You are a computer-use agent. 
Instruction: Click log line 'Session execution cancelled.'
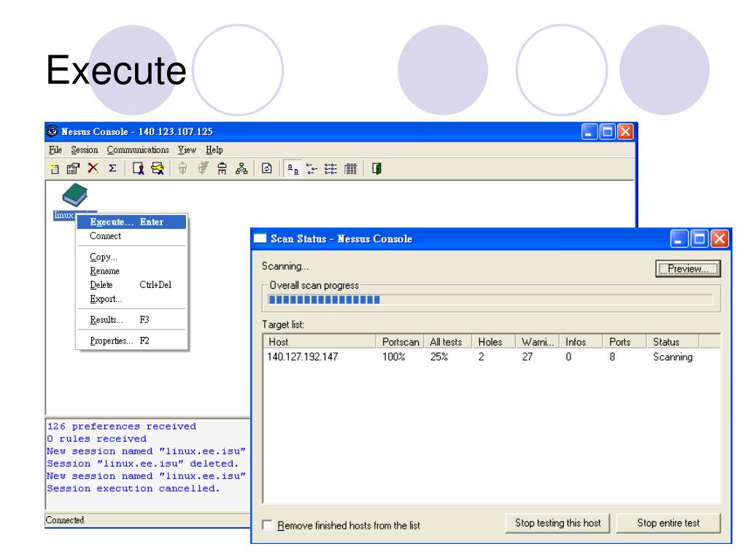pos(133,488)
